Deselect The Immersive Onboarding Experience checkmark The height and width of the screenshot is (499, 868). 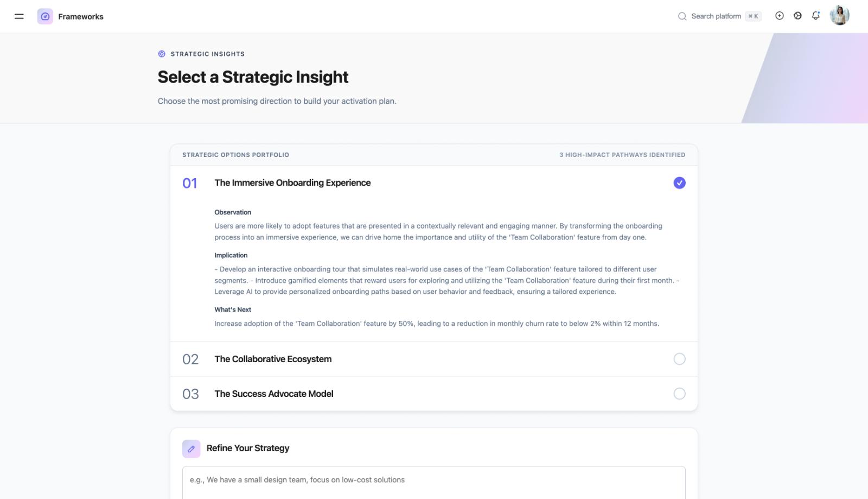[x=680, y=183]
